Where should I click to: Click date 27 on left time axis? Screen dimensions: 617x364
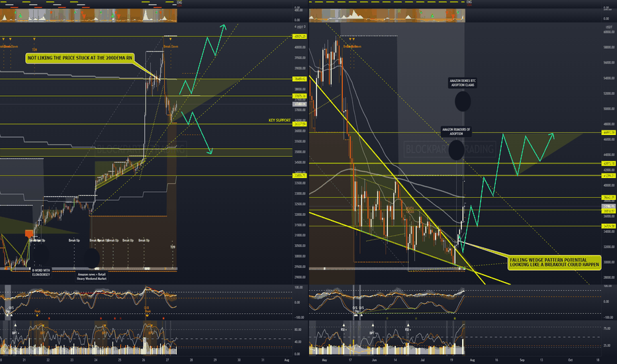click(167, 360)
